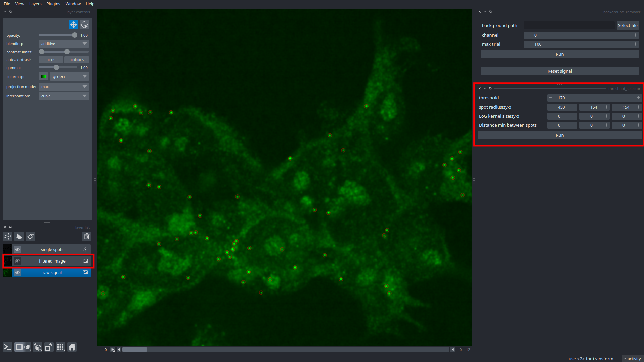Open the Plugins menu

click(53, 4)
